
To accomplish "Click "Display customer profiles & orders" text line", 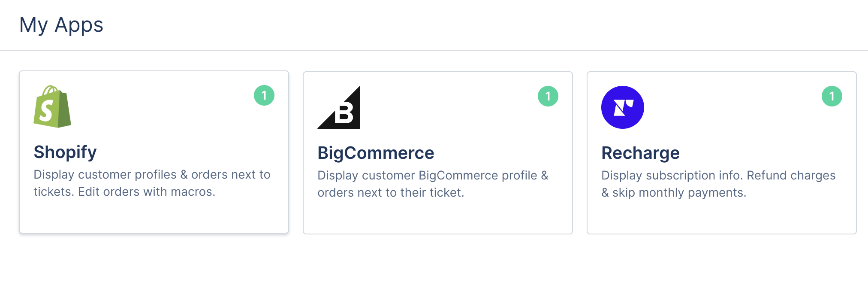I will [152, 174].
